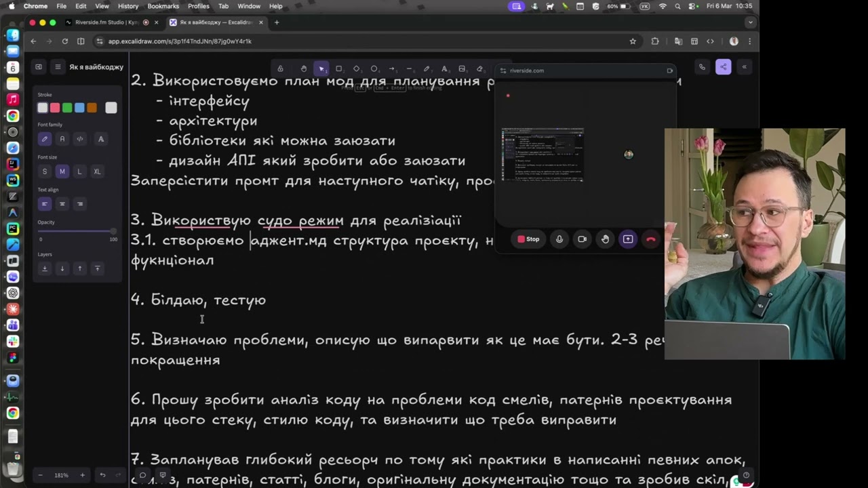
Task: Set font size to S
Action: click(x=45, y=171)
